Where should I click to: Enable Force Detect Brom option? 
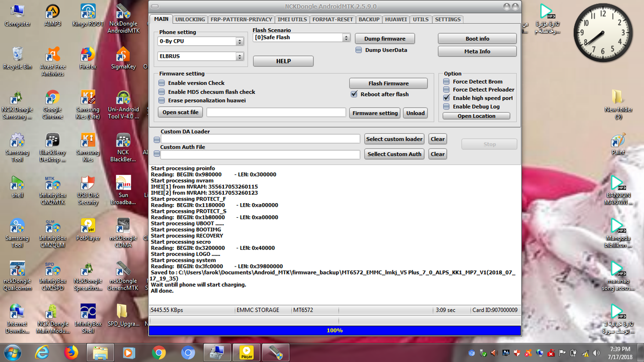click(446, 81)
